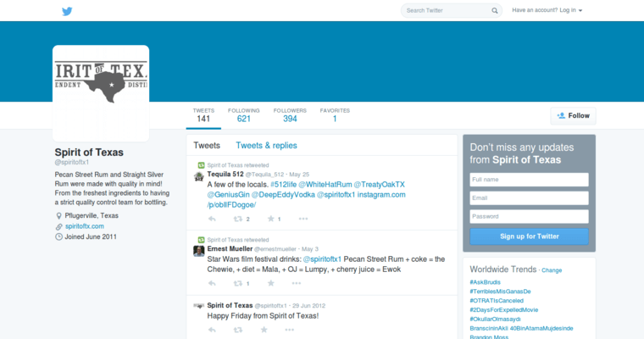This screenshot has height=339, width=644.
Task: Open the Following 621 tab
Action: click(243, 116)
